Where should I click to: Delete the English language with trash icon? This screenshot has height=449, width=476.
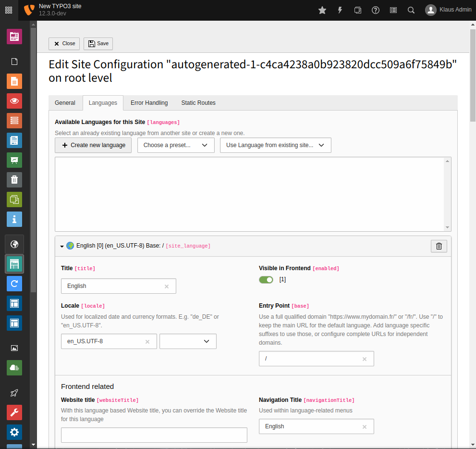pyautogui.click(x=439, y=246)
